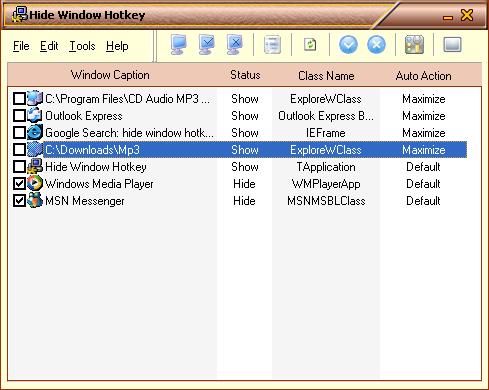489x390 pixels.
Task: Click the Windows Media Player row icon
Action: coord(35,183)
